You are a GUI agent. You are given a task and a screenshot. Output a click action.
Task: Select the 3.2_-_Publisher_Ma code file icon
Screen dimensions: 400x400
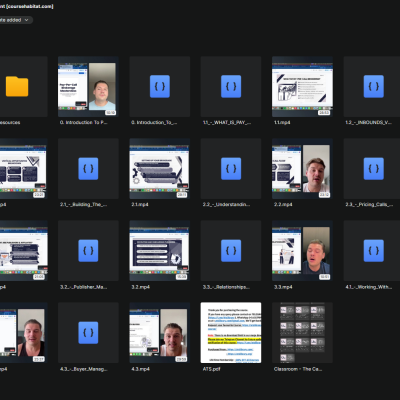[x=88, y=251]
